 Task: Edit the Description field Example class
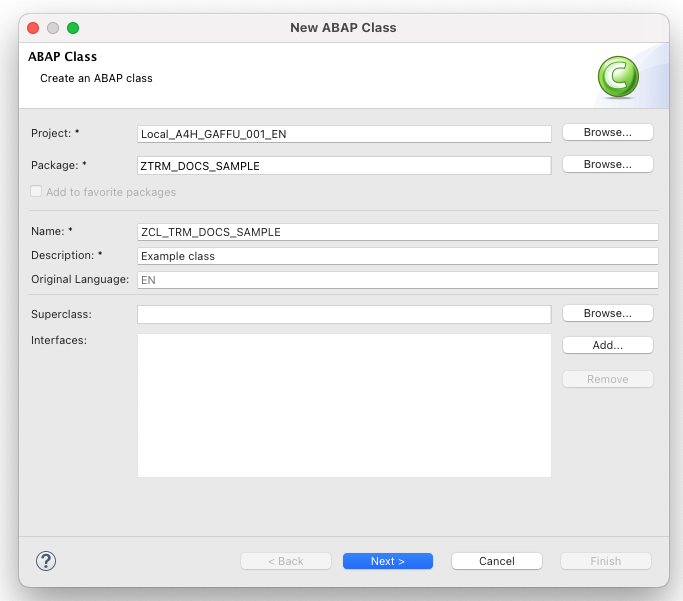click(x=397, y=256)
